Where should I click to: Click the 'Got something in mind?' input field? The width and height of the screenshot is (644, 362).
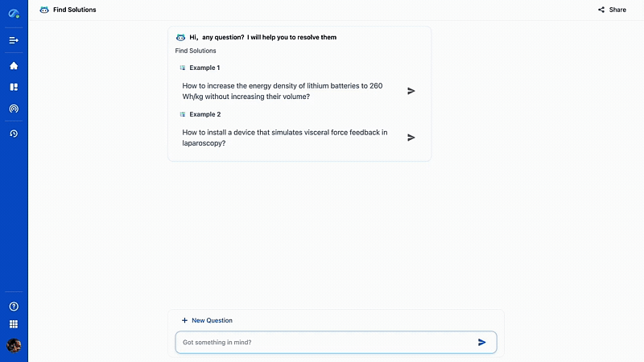(x=322, y=342)
